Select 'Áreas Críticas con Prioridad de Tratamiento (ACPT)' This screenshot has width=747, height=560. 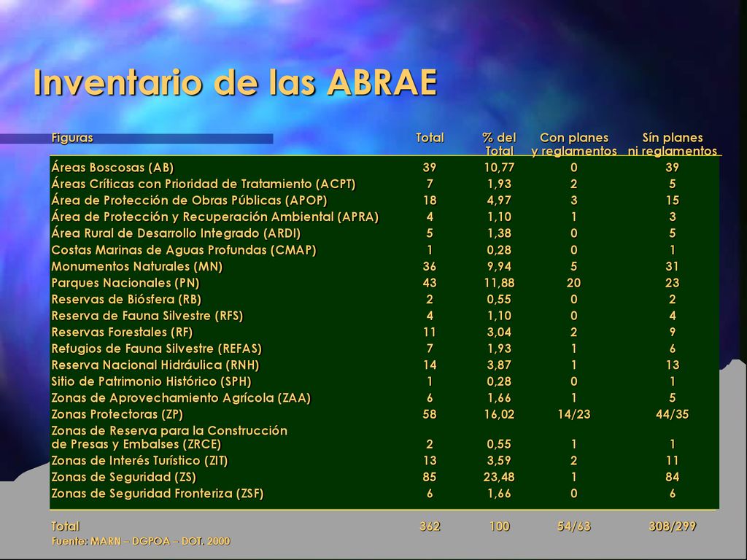[x=204, y=184]
